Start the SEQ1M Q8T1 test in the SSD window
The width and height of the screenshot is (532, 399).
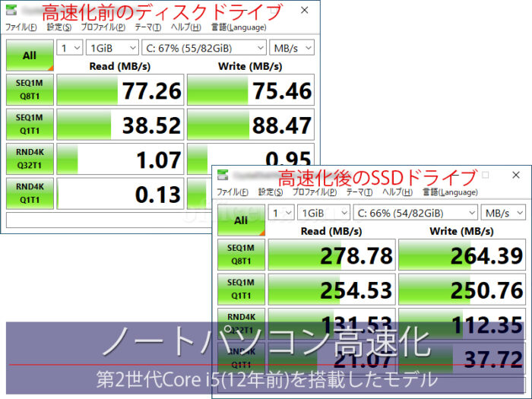click(x=241, y=255)
